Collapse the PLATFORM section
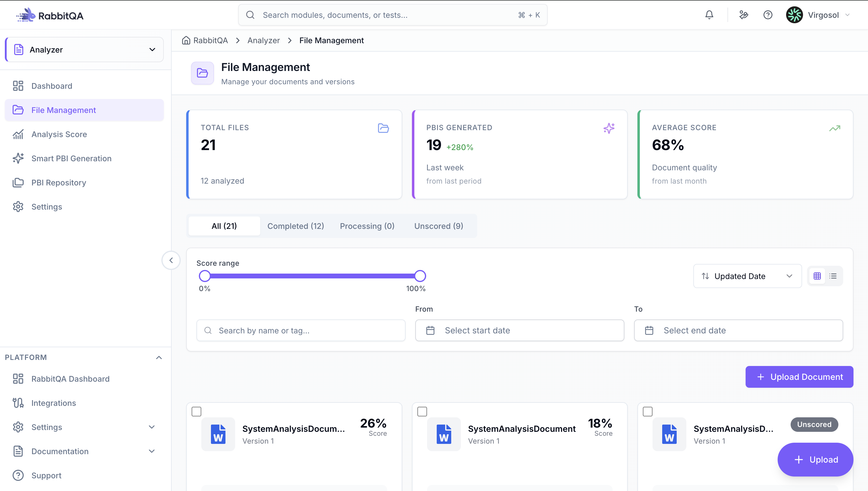Screen dimensions: 868x491 [159, 358]
